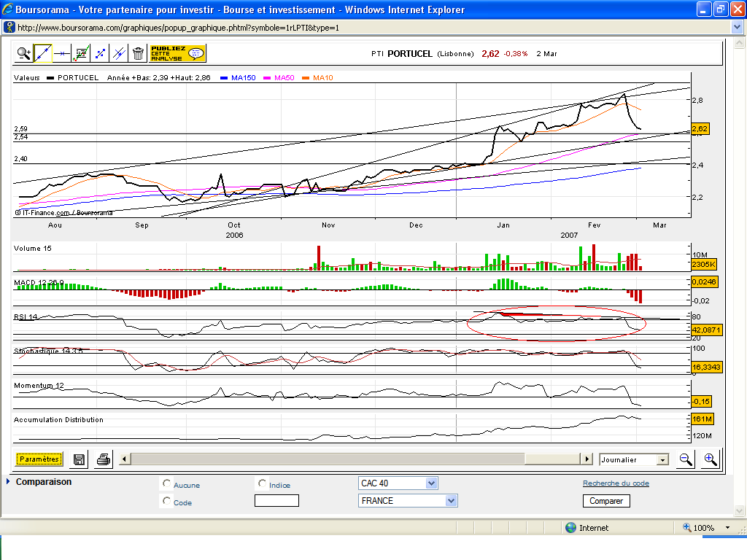
Task: Click the Publiez cette analyse button
Action: [177, 53]
